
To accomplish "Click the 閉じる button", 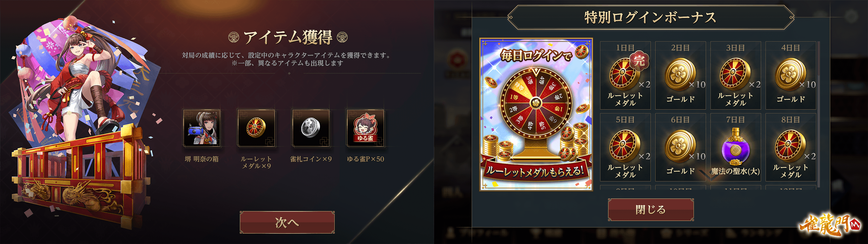I will click(x=651, y=210).
